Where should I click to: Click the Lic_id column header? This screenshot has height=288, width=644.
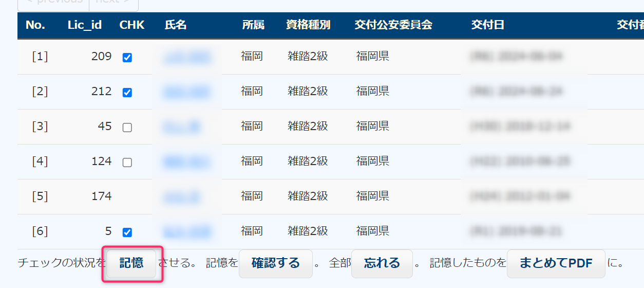coord(85,25)
